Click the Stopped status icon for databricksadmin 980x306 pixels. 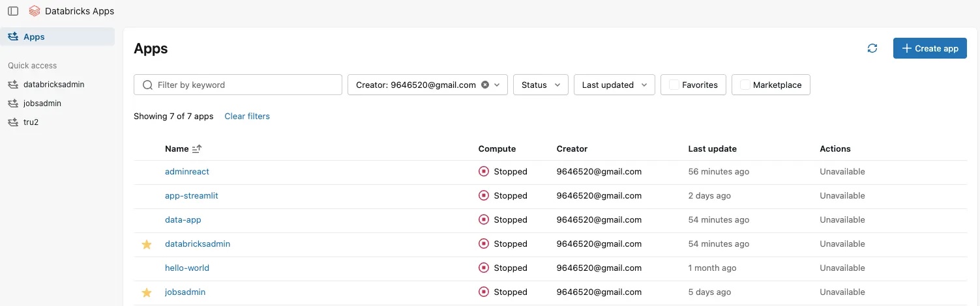[484, 244]
